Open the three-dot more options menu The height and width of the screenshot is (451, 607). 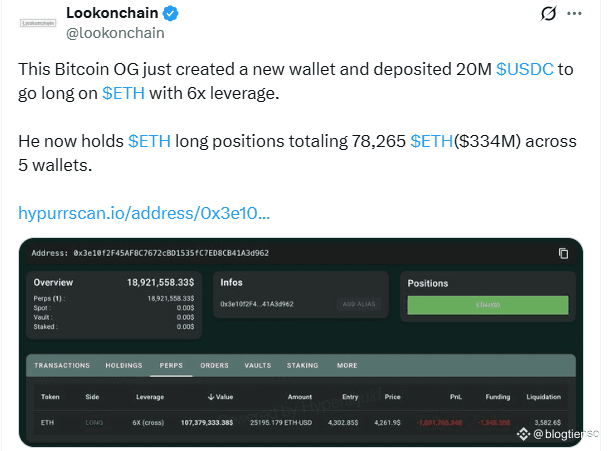(574, 14)
